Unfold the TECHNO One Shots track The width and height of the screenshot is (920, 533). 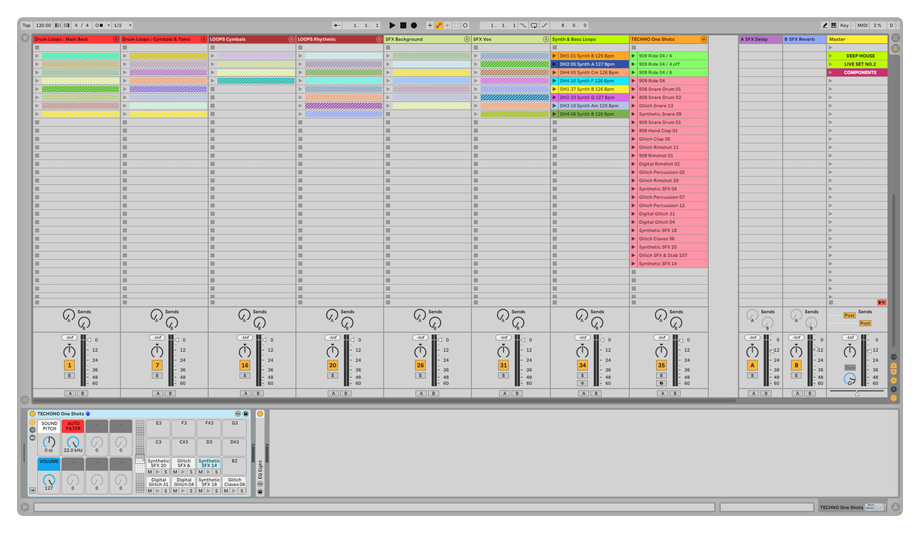(703, 39)
